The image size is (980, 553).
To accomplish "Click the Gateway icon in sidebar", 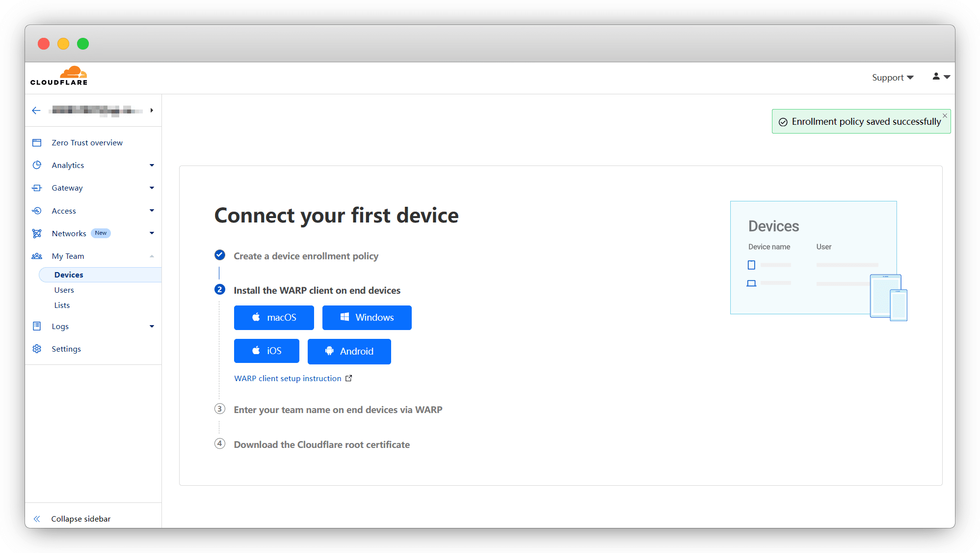I will (x=37, y=188).
